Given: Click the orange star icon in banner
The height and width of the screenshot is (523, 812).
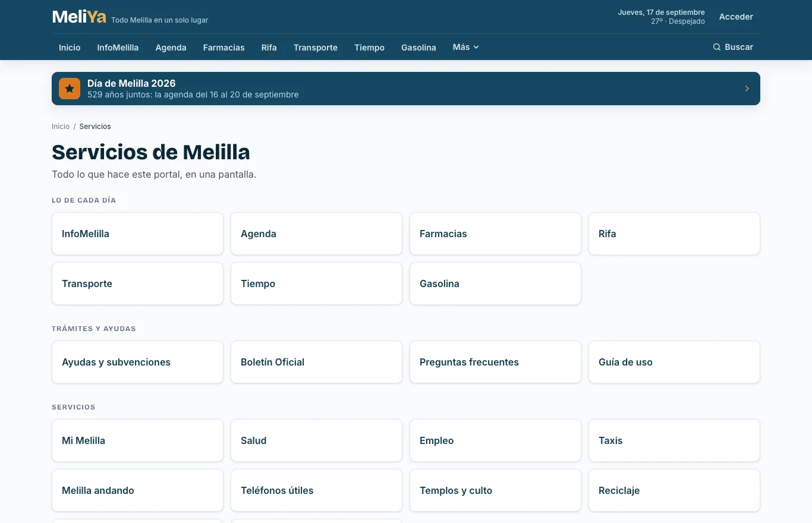Looking at the screenshot, I should point(70,89).
